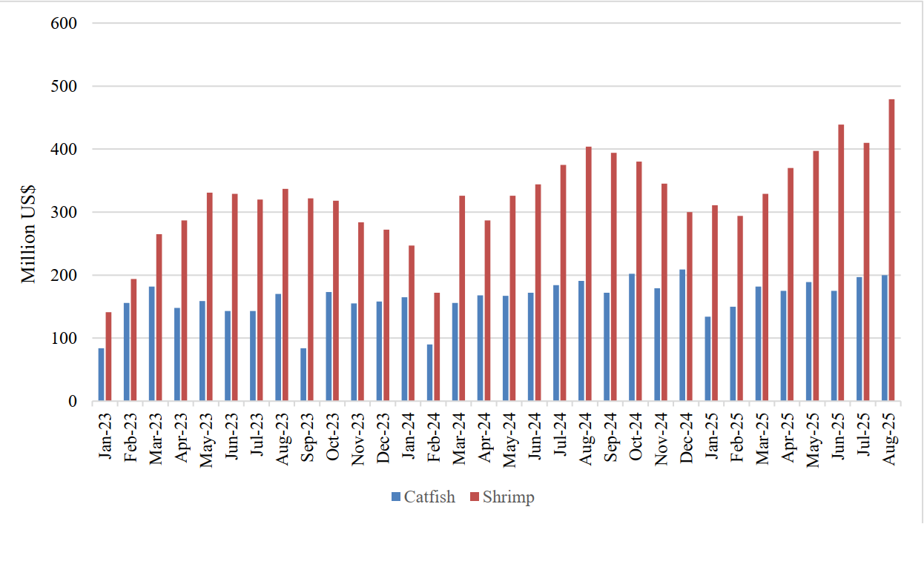Select the Catfish legend label
This screenshot has width=924, height=564.
click(x=429, y=497)
